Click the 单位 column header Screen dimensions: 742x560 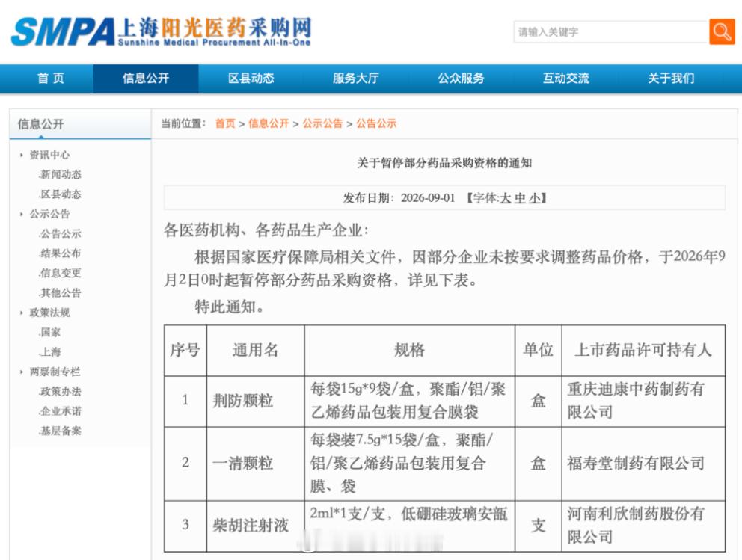coord(539,351)
